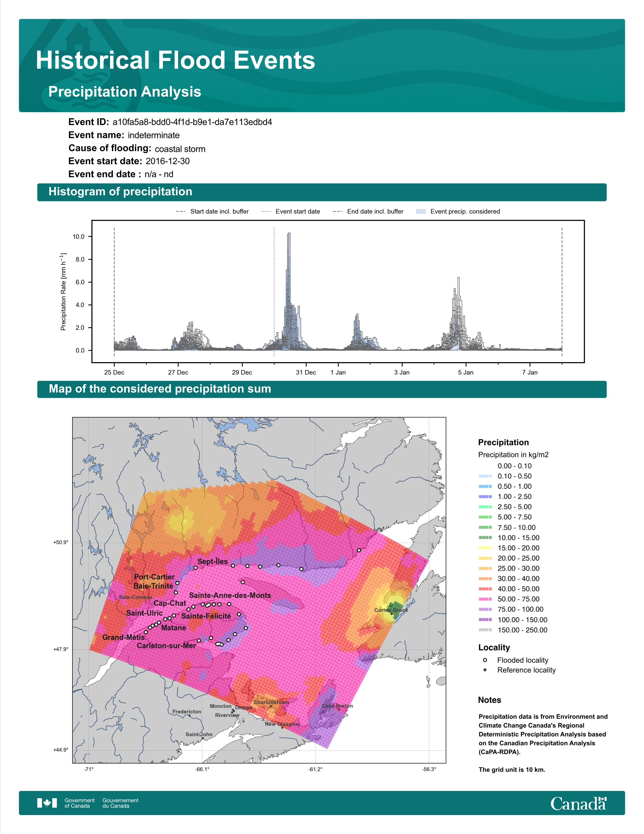Click the Gouvernement du Canada footer text
Viewport: 644px width, 834px height.
[x=120, y=803]
